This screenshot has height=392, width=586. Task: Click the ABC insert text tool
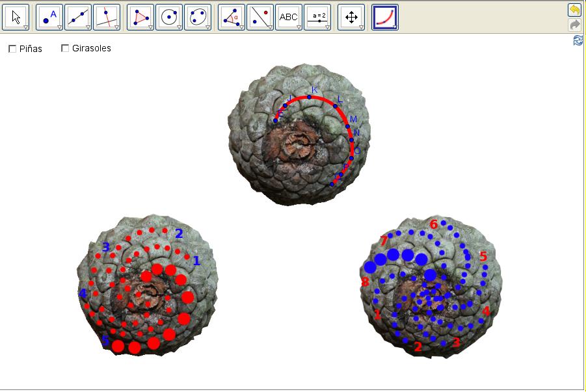click(x=288, y=18)
